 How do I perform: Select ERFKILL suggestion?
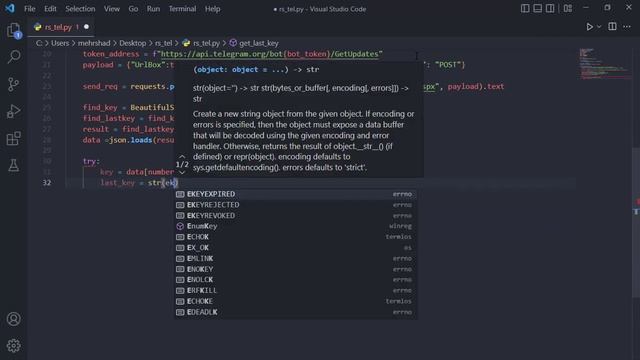click(x=296, y=291)
